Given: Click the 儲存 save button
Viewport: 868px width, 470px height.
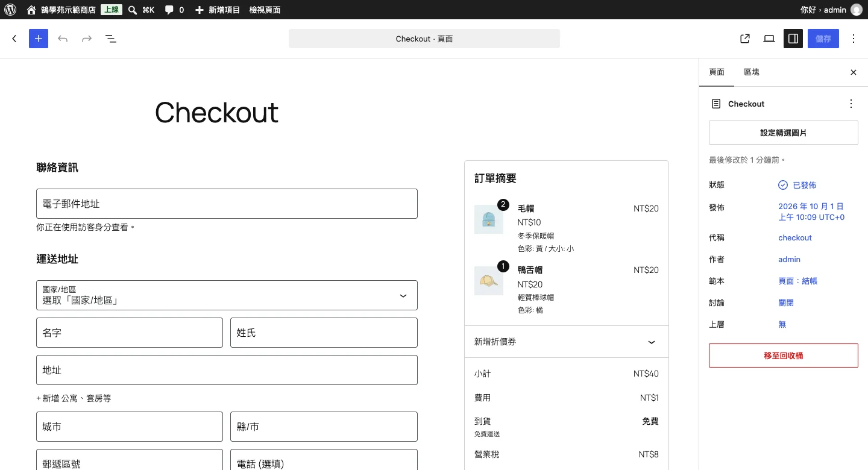Looking at the screenshot, I should pos(823,39).
